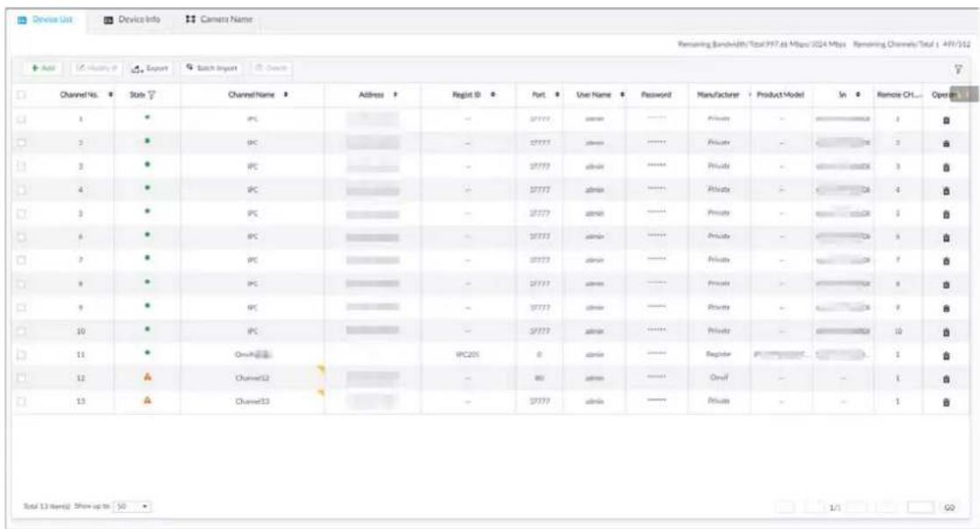This screenshot has height=529, width=980.
Task: Click the State column filter funnel icon
Action: pos(152,95)
